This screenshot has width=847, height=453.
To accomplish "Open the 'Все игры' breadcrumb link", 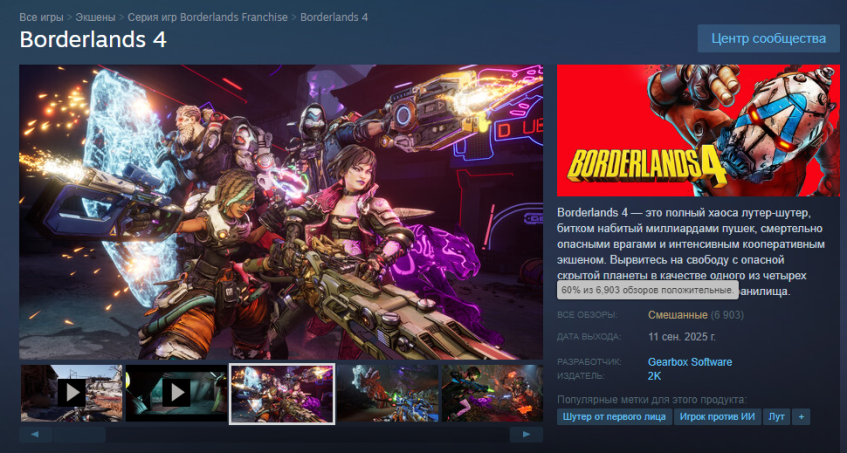I will point(41,17).
